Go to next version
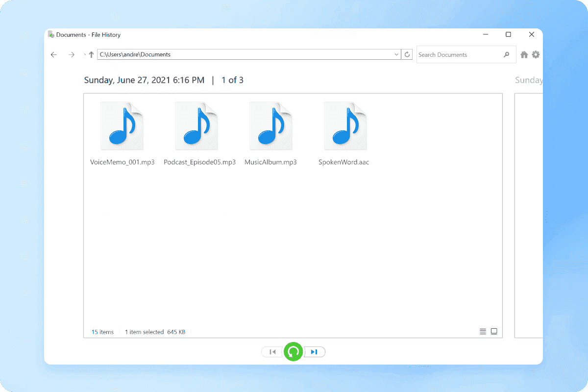Screen dimensions: 588x392 (x=314, y=352)
